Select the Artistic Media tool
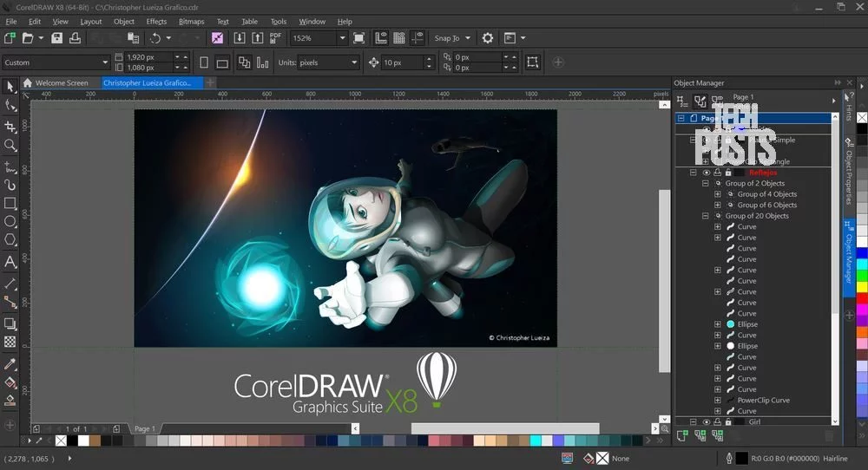 pyautogui.click(x=10, y=185)
